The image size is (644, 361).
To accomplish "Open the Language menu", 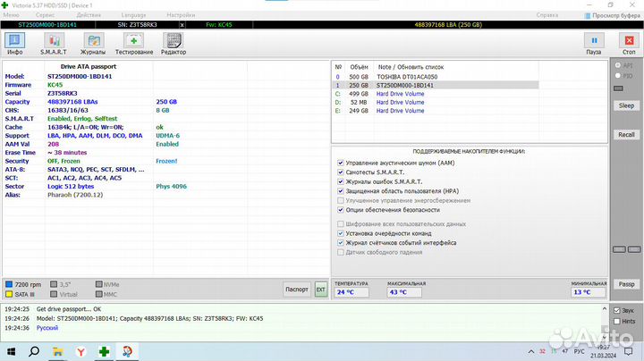I will point(133,15).
